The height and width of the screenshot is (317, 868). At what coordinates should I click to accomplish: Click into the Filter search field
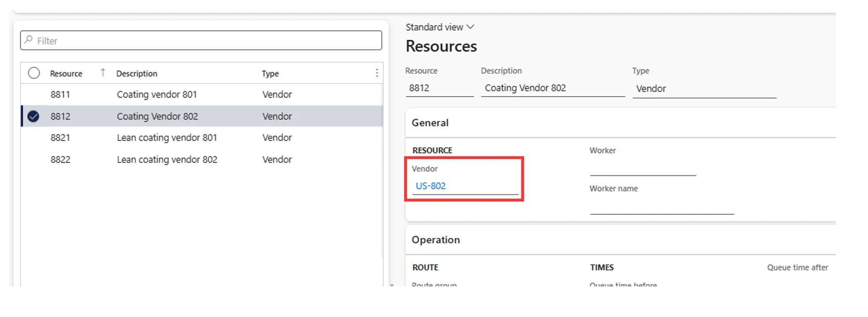(x=207, y=41)
